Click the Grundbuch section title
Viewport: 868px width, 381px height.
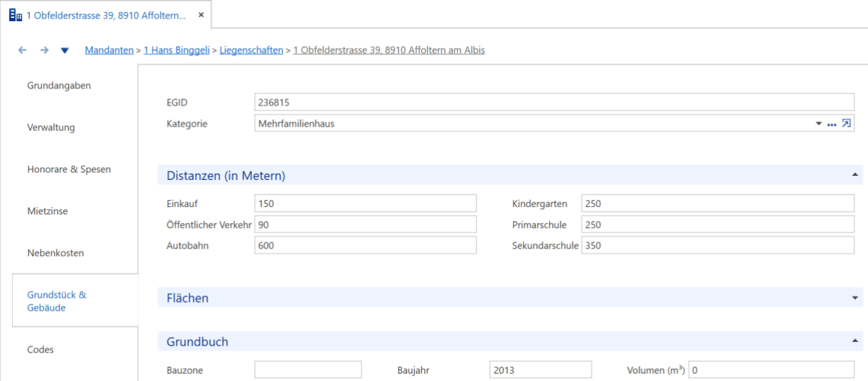(x=197, y=342)
